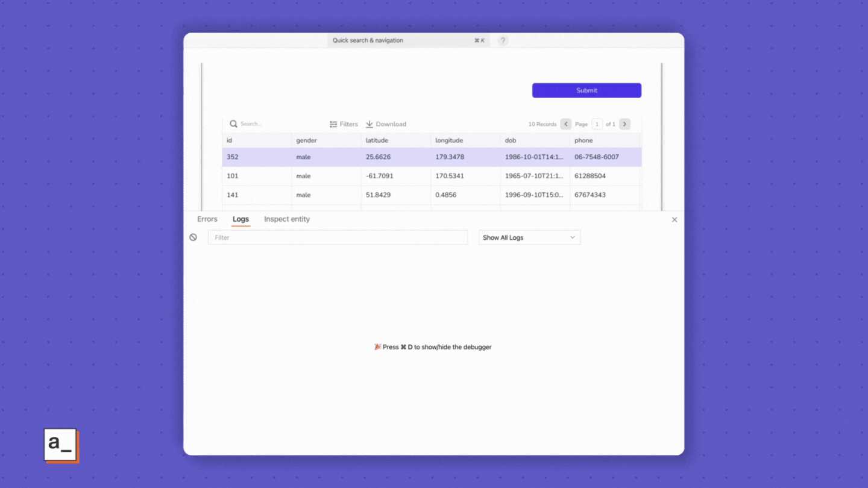Image resolution: width=868 pixels, height=488 pixels.
Task: Click phone cell 06-7548-6007
Action: click(x=597, y=157)
